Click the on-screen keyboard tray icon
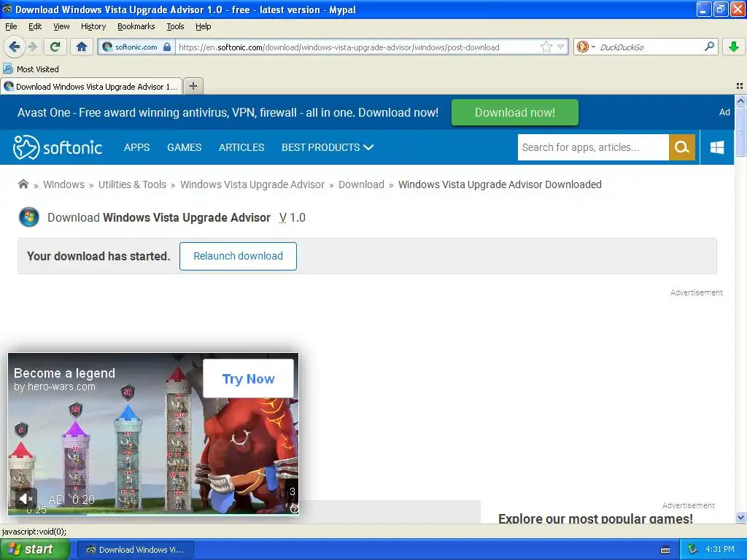 coord(665,550)
